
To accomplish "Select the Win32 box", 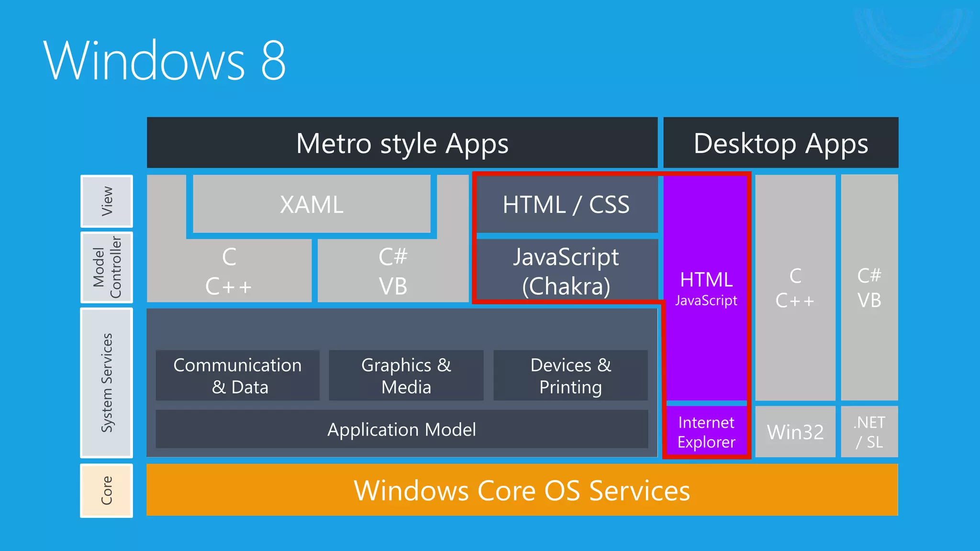I will (x=795, y=432).
